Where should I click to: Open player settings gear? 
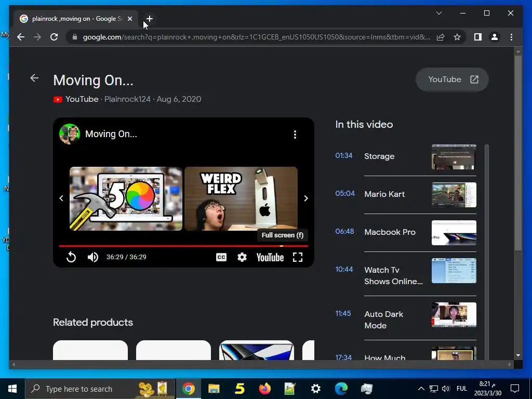tap(242, 257)
